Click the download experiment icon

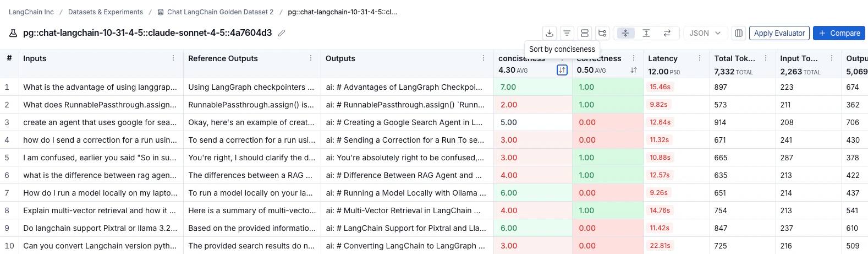[549, 33]
